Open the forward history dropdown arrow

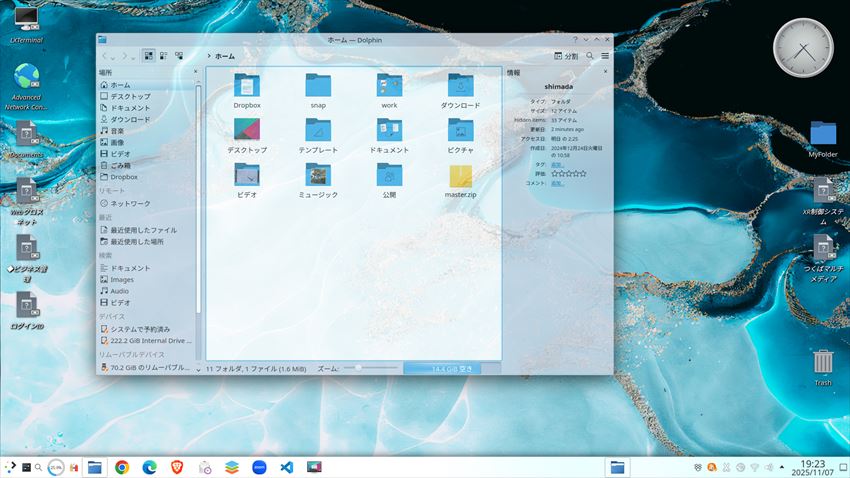(133, 57)
